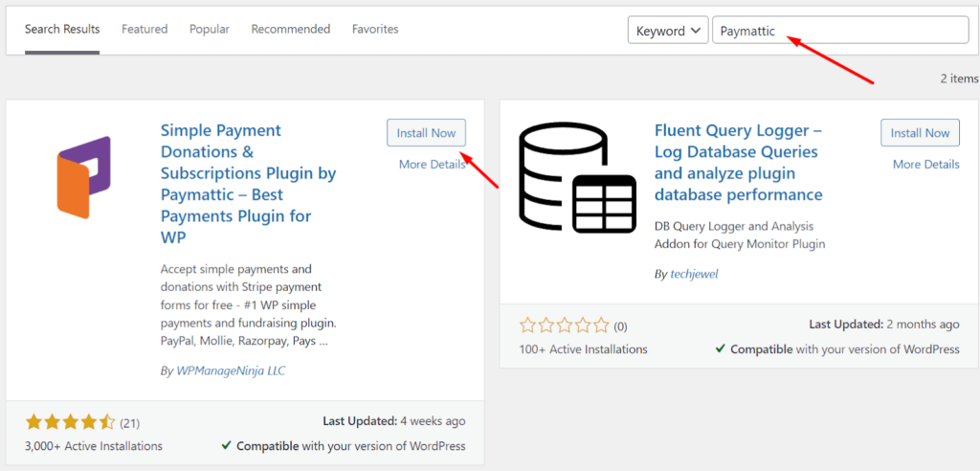Click 'Last Updated: 2 months ago' text
980x471 pixels.
click(884, 324)
